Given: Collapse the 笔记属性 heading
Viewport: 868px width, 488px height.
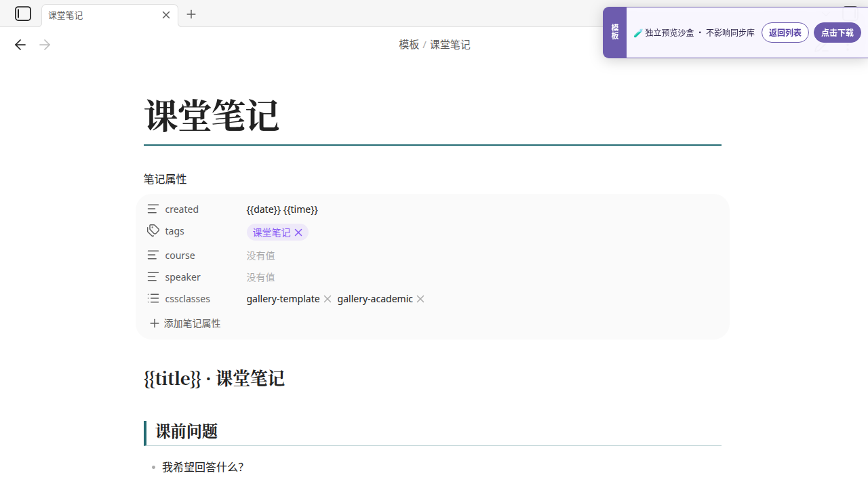Looking at the screenshot, I should tap(165, 179).
